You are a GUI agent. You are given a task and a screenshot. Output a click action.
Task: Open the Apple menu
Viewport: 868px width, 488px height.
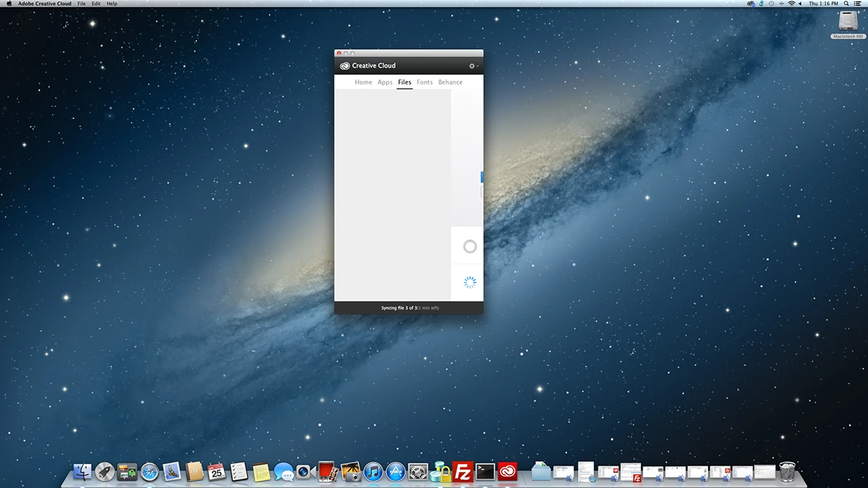9,4
